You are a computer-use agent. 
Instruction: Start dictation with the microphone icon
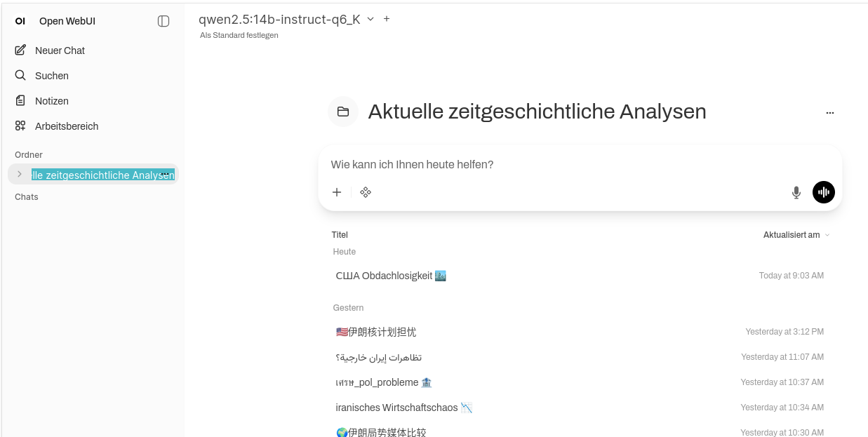pos(796,192)
